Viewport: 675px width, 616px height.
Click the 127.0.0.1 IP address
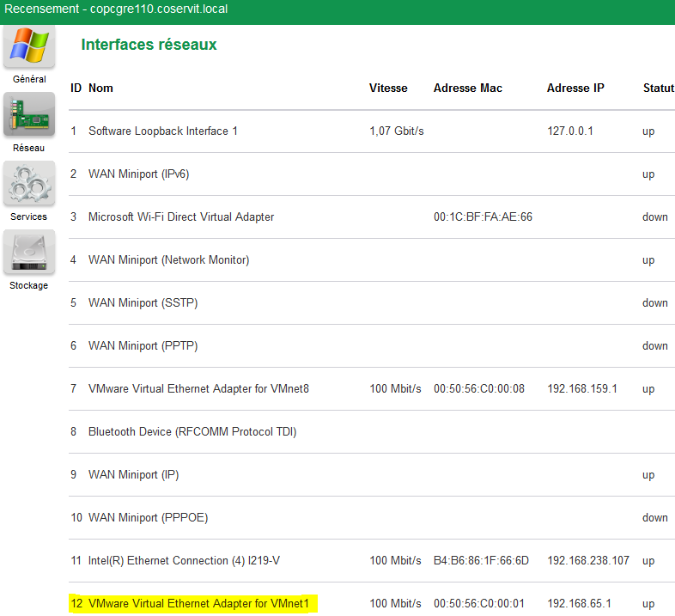tap(570, 131)
